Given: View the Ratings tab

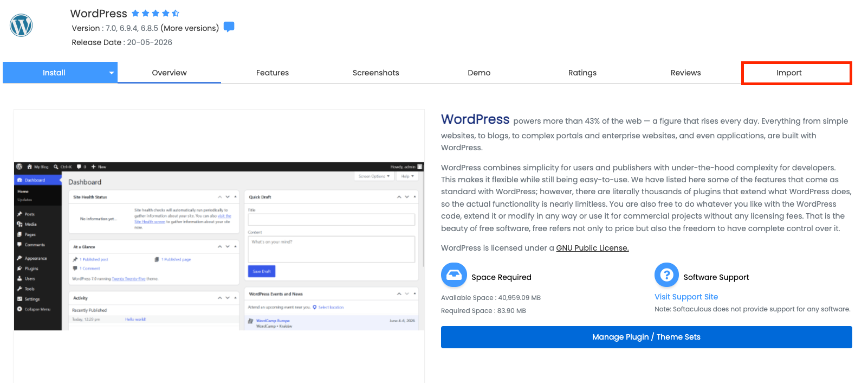Looking at the screenshot, I should click(582, 73).
